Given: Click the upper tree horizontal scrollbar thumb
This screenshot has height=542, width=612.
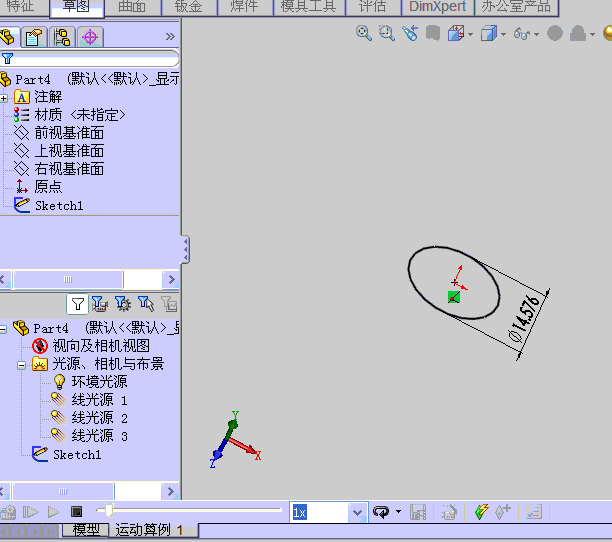Looking at the screenshot, I should coord(68,279).
